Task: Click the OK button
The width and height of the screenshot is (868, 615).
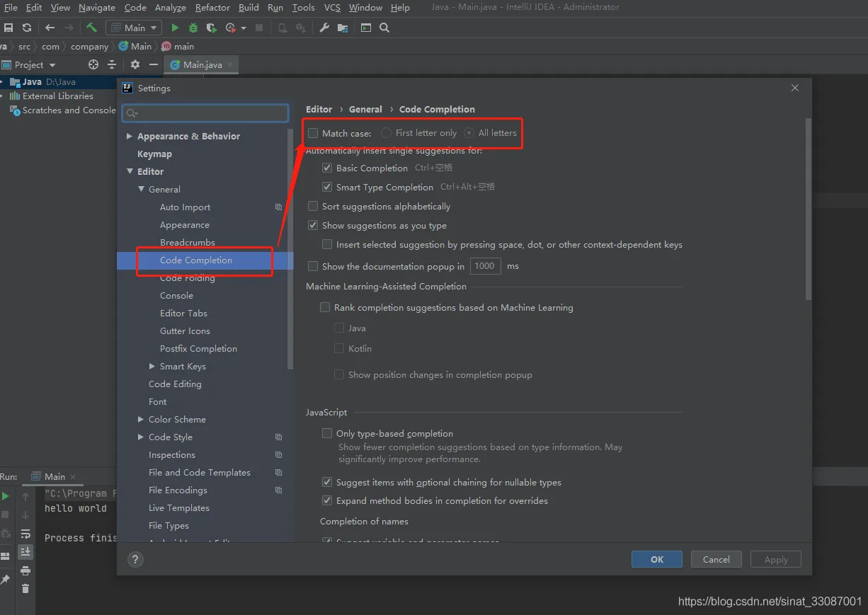Action: [x=657, y=559]
